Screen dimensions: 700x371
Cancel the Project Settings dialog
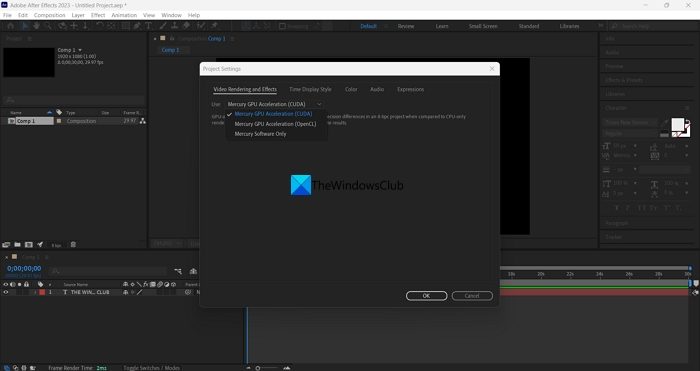coord(472,296)
